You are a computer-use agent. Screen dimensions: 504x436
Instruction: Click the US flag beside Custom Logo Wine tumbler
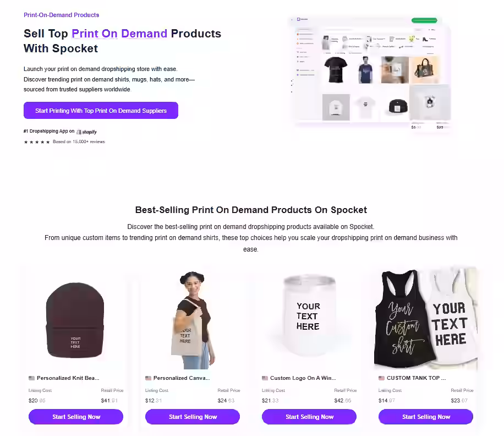coord(265,378)
